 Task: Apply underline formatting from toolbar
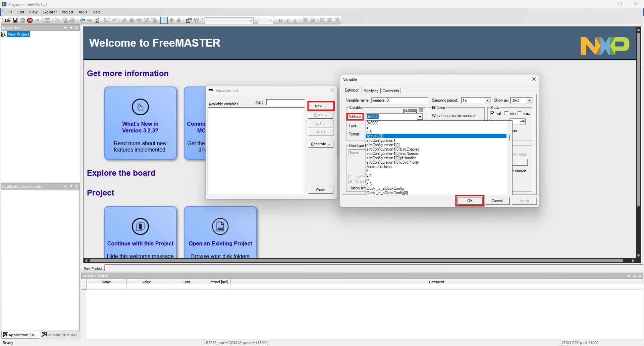[295, 20]
